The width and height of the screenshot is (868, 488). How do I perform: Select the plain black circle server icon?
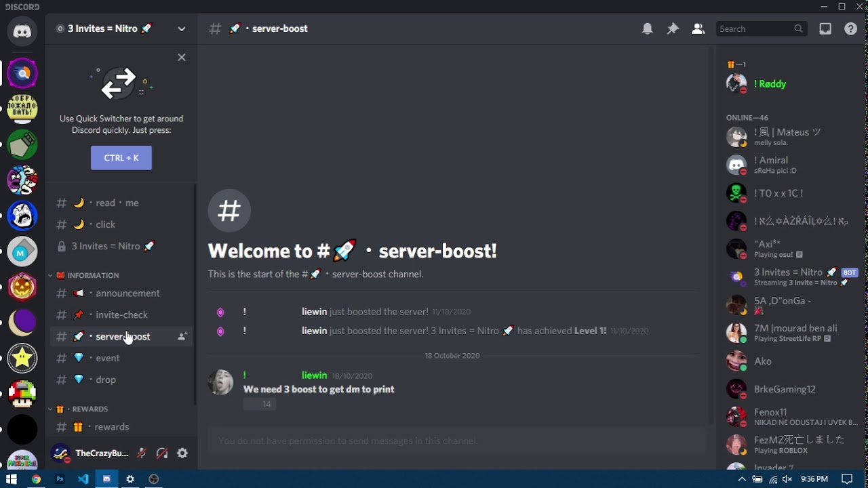22,430
